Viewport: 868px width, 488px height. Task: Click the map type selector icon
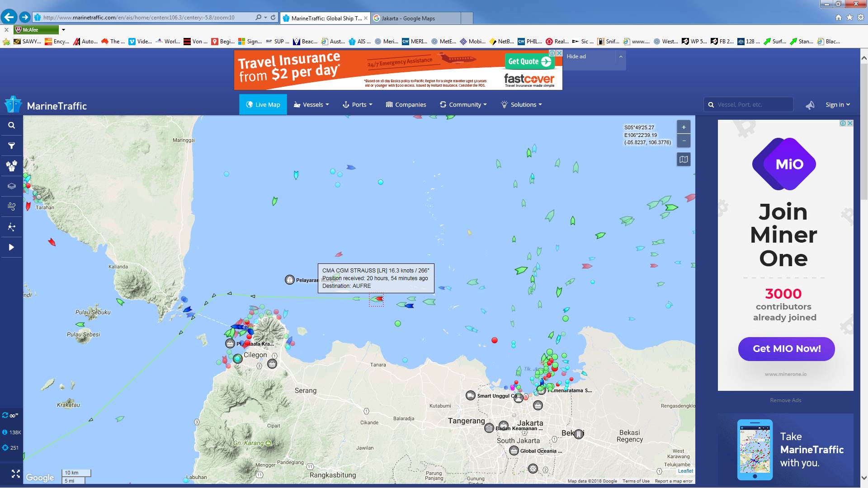coord(684,160)
